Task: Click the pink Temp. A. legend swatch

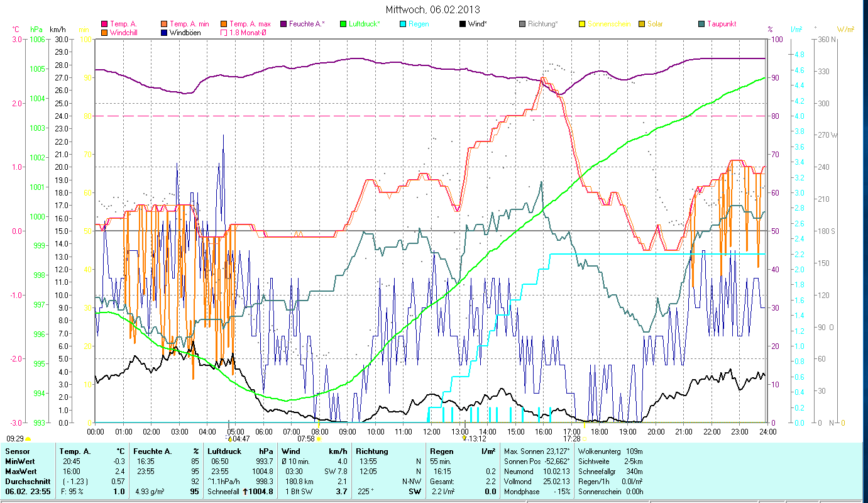Action: [104, 24]
